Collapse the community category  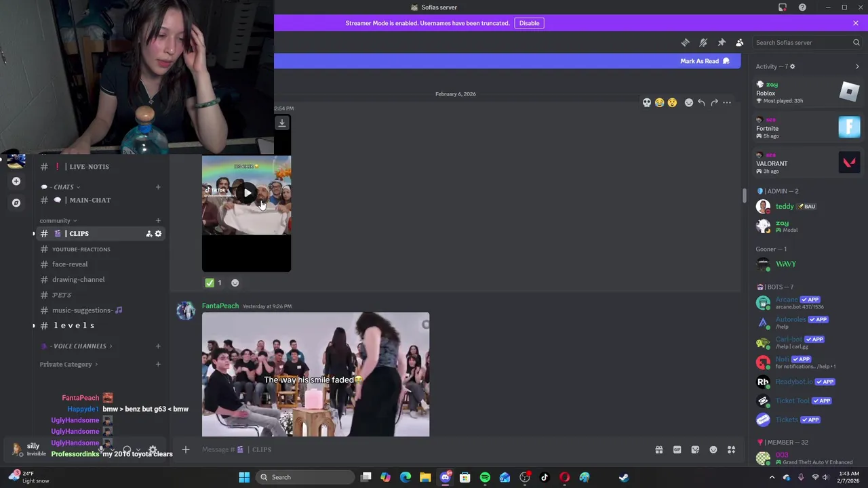(58, 220)
